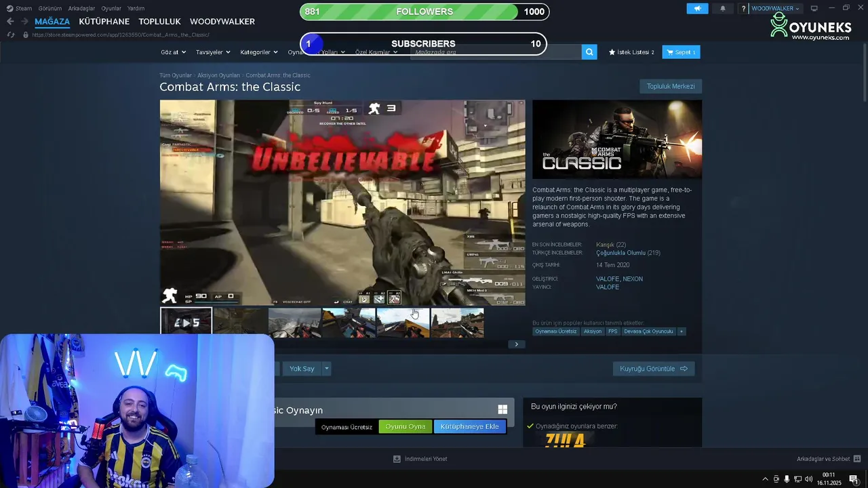Select the Aksiyon tag
The width and height of the screenshot is (868, 488).
(x=593, y=331)
